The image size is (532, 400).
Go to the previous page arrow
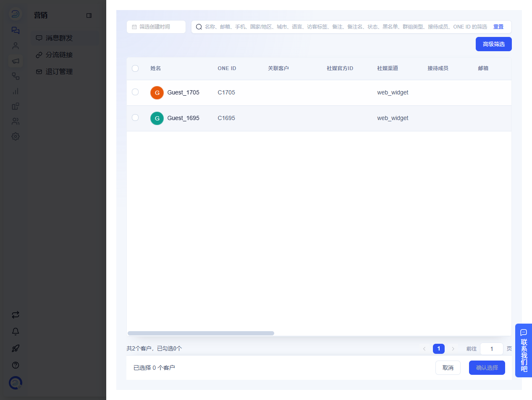(424, 349)
